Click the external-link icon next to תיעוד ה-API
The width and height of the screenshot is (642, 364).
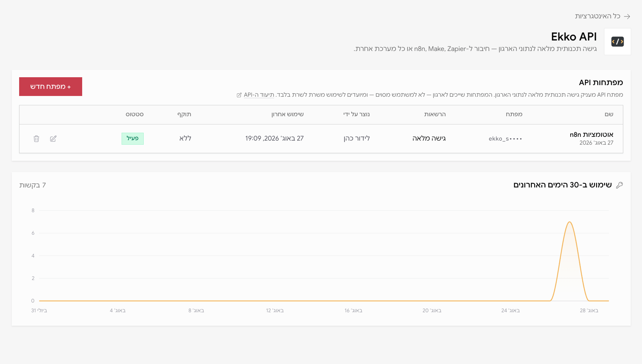(239, 95)
